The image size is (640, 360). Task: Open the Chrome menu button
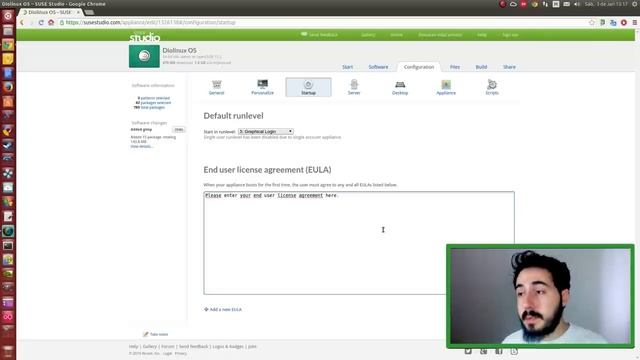coord(635,22)
